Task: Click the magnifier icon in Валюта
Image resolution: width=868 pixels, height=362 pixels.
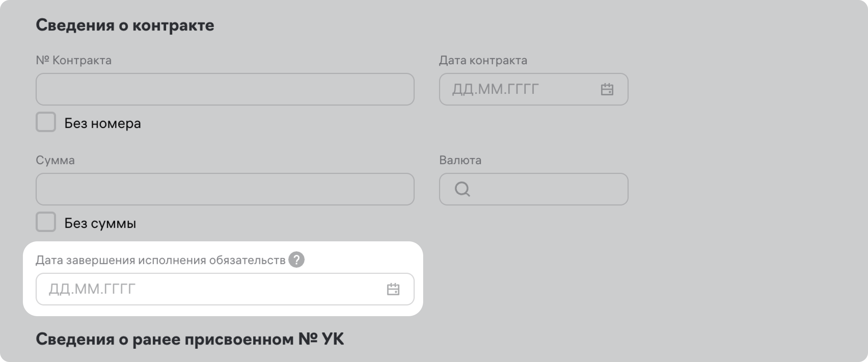Action: [462, 189]
